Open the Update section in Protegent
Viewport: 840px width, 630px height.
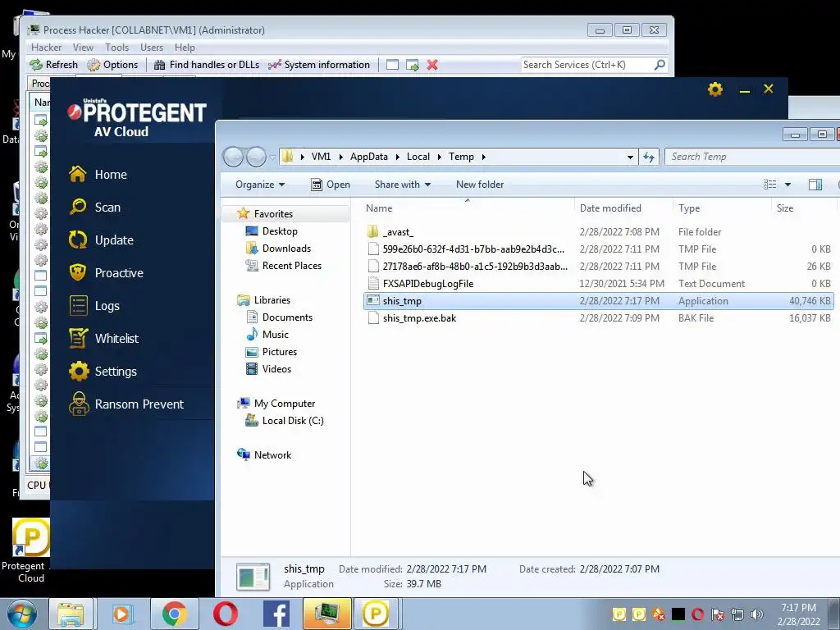(x=101, y=240)
